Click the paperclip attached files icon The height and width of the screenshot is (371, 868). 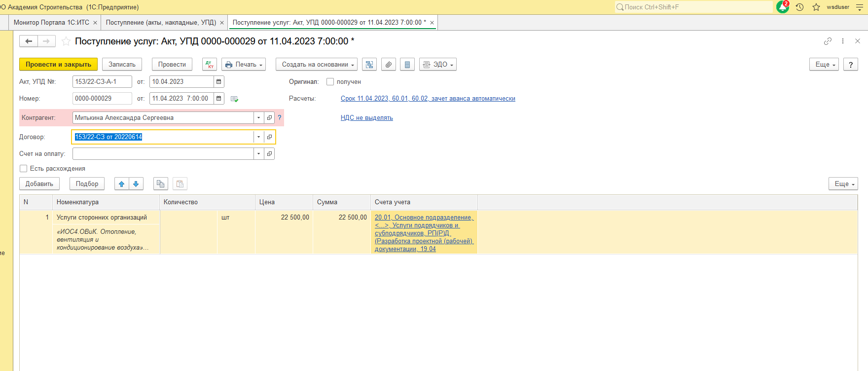click(x=389, y=65)
